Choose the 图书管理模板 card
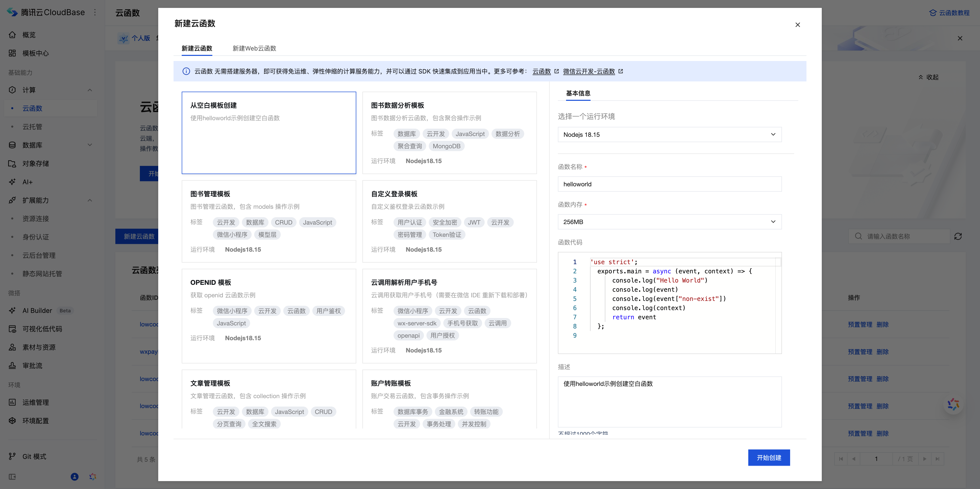 (x=268, y=221)
